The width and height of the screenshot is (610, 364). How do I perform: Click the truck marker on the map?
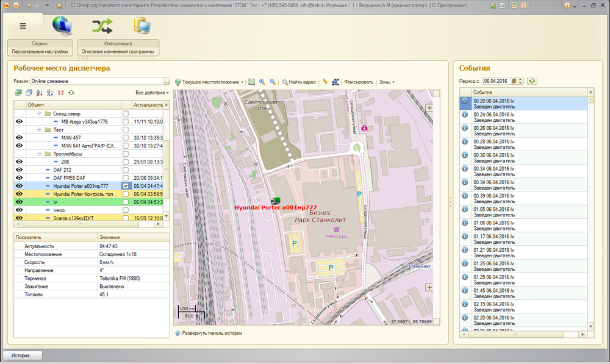point(276,201)
